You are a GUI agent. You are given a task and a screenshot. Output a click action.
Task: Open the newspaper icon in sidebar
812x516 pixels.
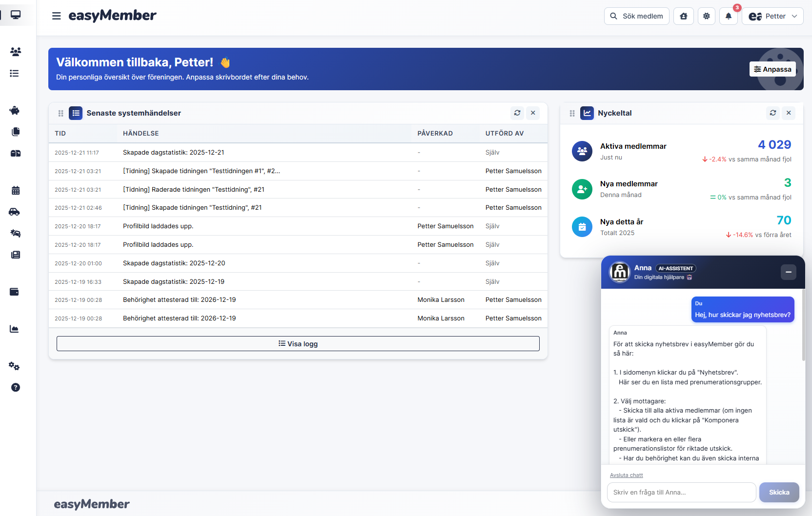click(15, 255)
